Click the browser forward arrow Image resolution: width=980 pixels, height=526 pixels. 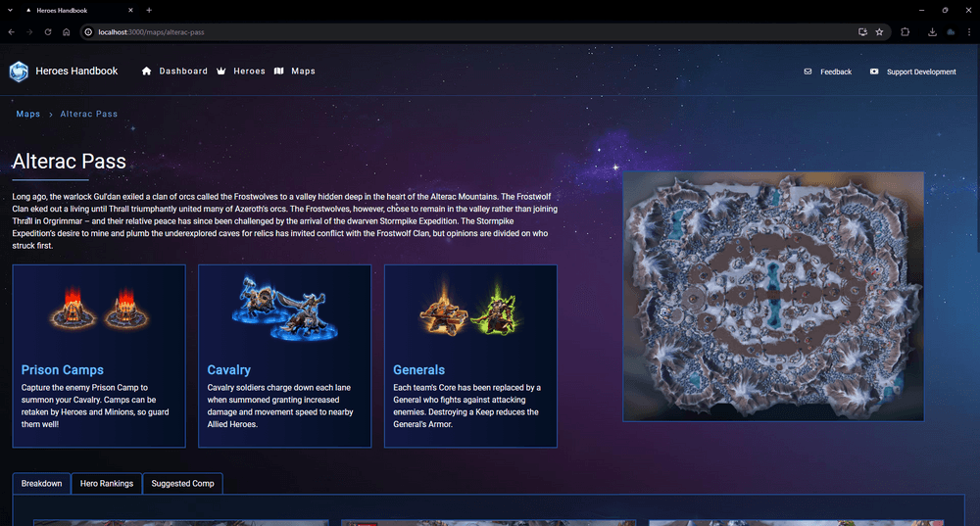click(29, 32)
